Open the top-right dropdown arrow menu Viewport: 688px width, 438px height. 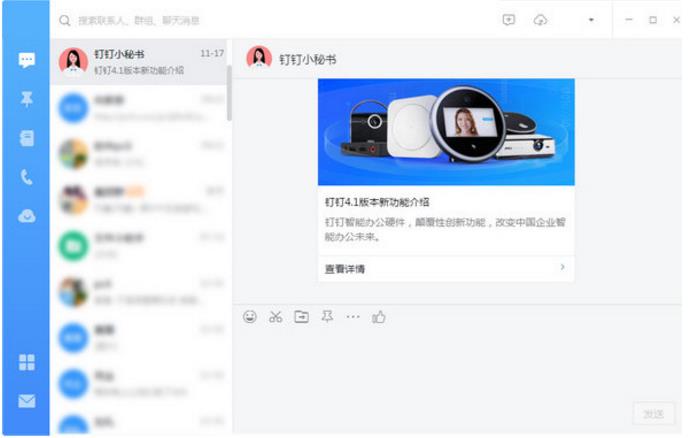590,20
